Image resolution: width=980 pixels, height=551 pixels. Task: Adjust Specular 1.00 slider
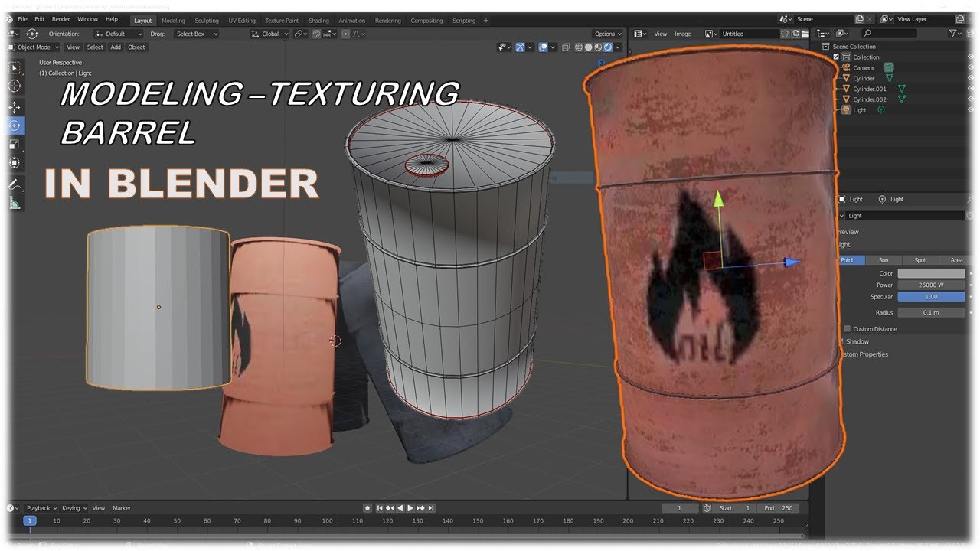click(x=932, y=297)
